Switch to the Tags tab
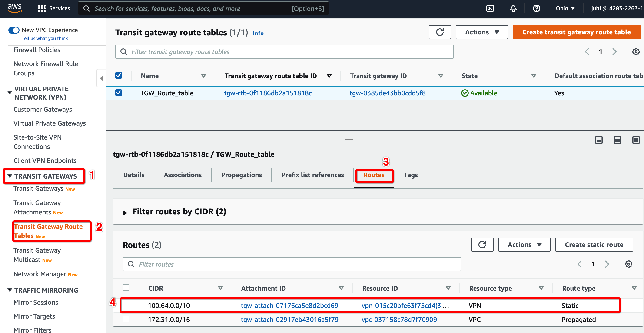The image size is (644, 333). 411,175
